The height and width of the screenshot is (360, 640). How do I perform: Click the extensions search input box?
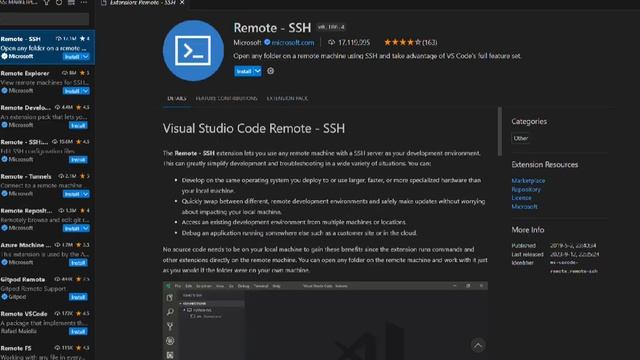click(x=44, y=18)
